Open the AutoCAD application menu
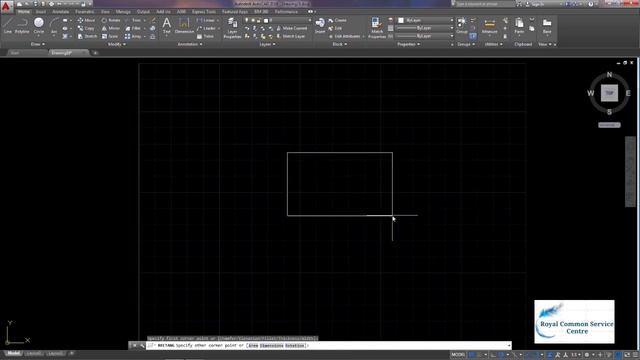Screen dimensions: 640x360 coord(6,7)
